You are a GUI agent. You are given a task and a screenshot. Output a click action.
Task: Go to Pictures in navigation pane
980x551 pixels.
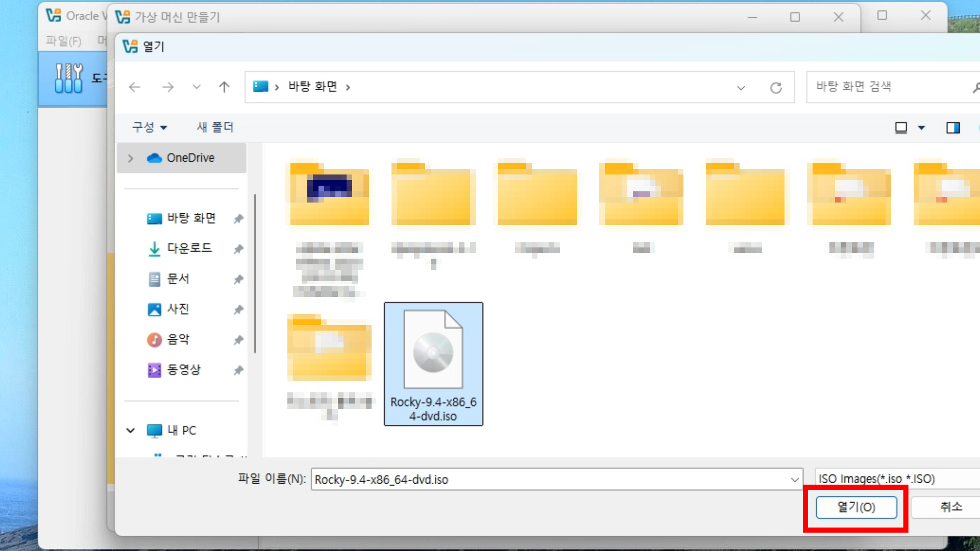[x=178, y=309]
